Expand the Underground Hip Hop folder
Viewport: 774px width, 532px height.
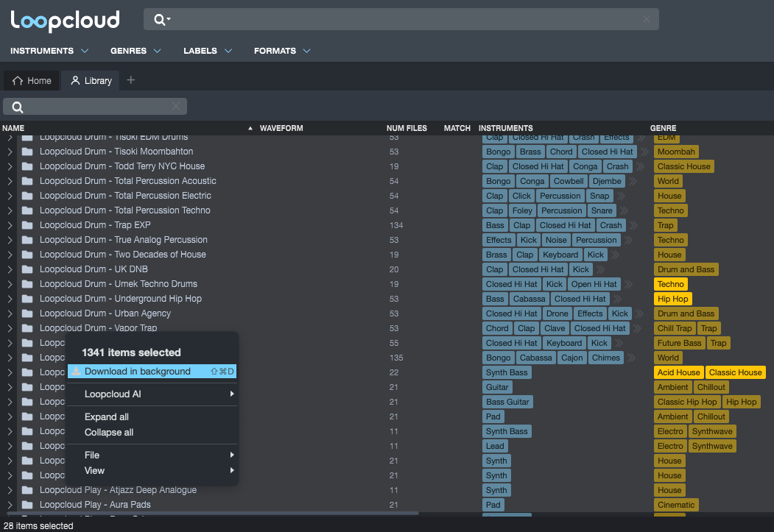(x=10, y=298)
